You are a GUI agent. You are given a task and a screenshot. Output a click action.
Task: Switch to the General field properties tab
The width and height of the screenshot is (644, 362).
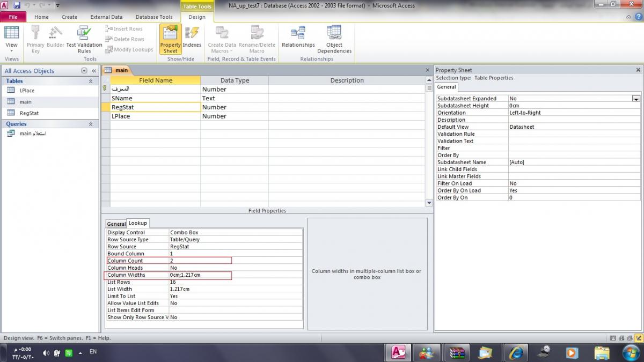pos(116,224)
